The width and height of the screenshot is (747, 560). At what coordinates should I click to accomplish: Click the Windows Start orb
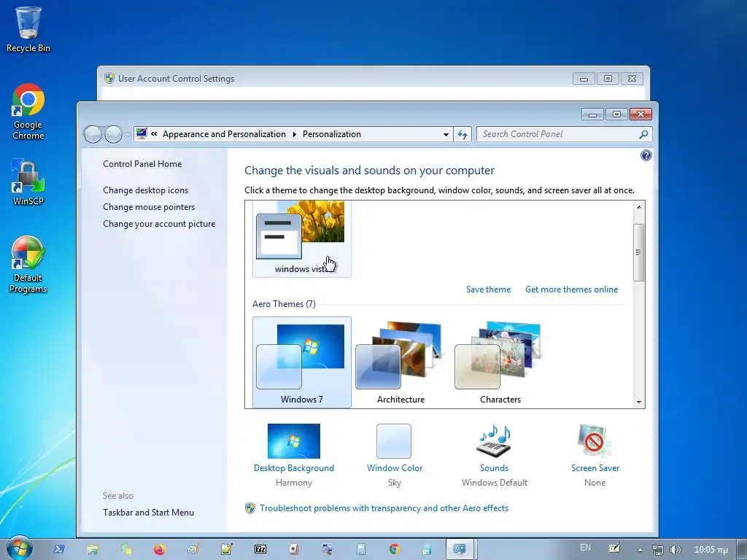coord(20,548)
